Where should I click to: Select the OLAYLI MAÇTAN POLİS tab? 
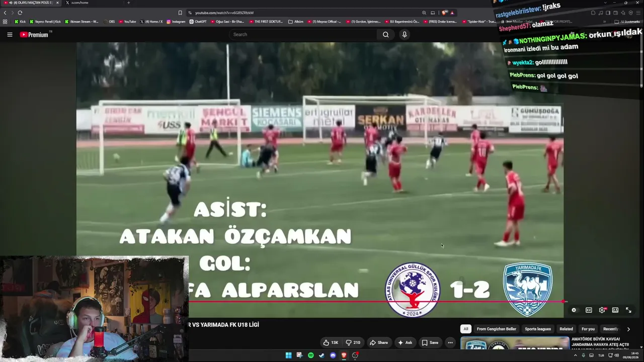[31, 3]
